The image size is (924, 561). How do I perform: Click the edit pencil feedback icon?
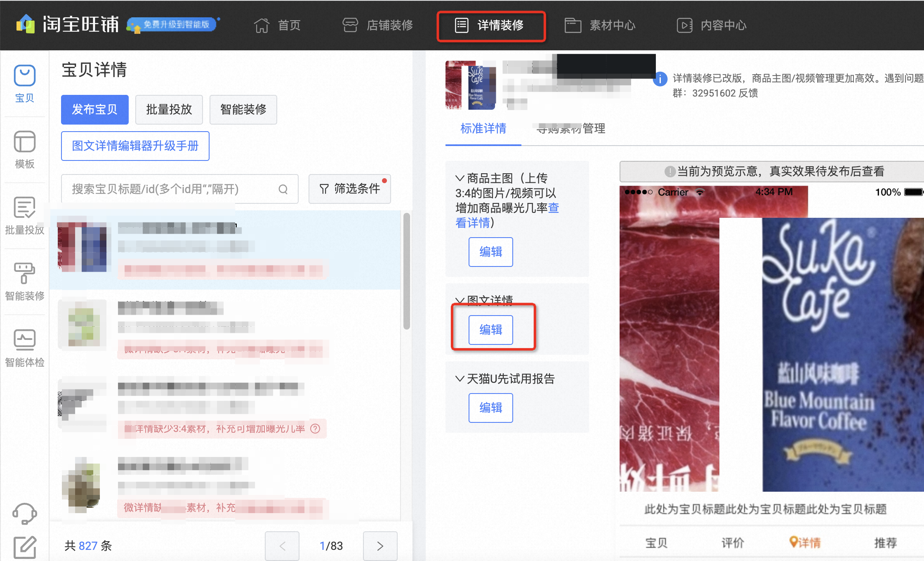(x=25, y=547)
